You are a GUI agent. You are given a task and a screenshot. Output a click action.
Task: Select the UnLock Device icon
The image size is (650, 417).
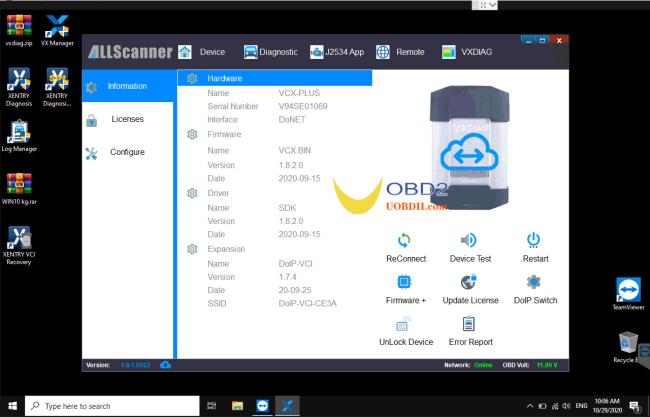tap(405, 325)
